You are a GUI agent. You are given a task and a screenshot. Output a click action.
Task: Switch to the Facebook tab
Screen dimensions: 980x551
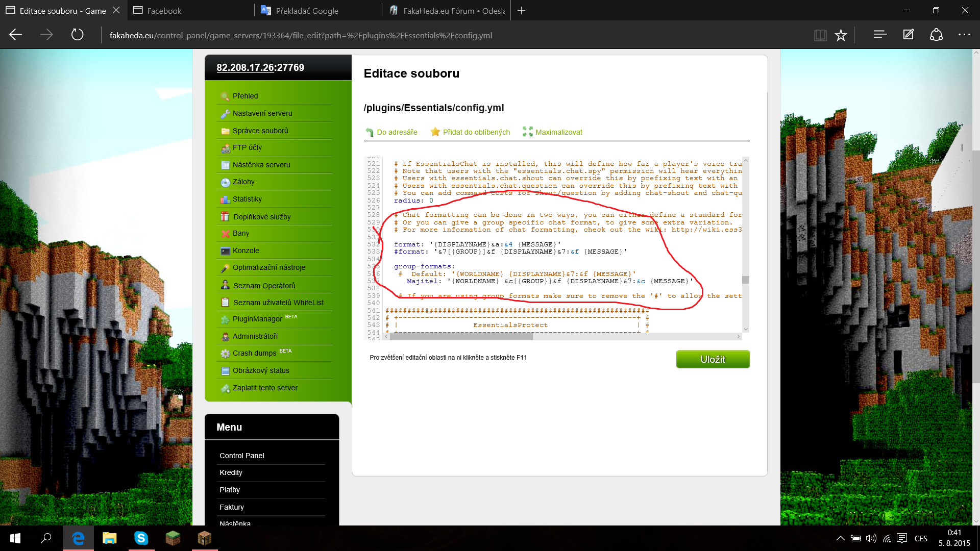point(190,11)
